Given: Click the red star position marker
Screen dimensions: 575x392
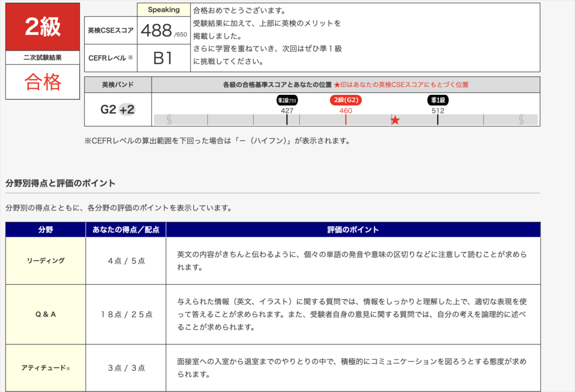Looking at the screenshot, I should tap(395, 120).
